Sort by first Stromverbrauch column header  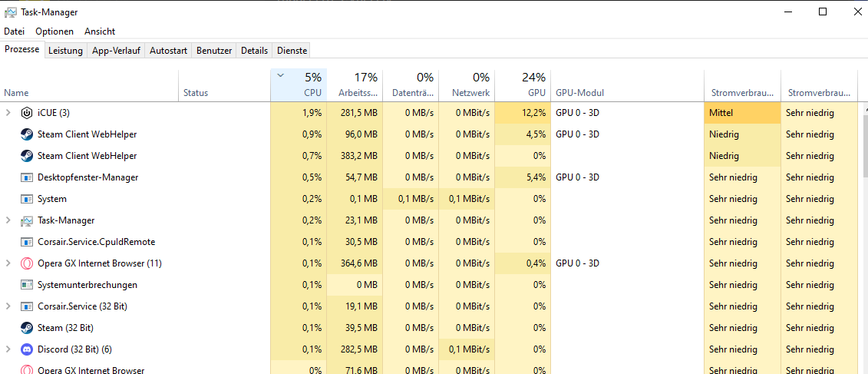[x=742, y=85]
